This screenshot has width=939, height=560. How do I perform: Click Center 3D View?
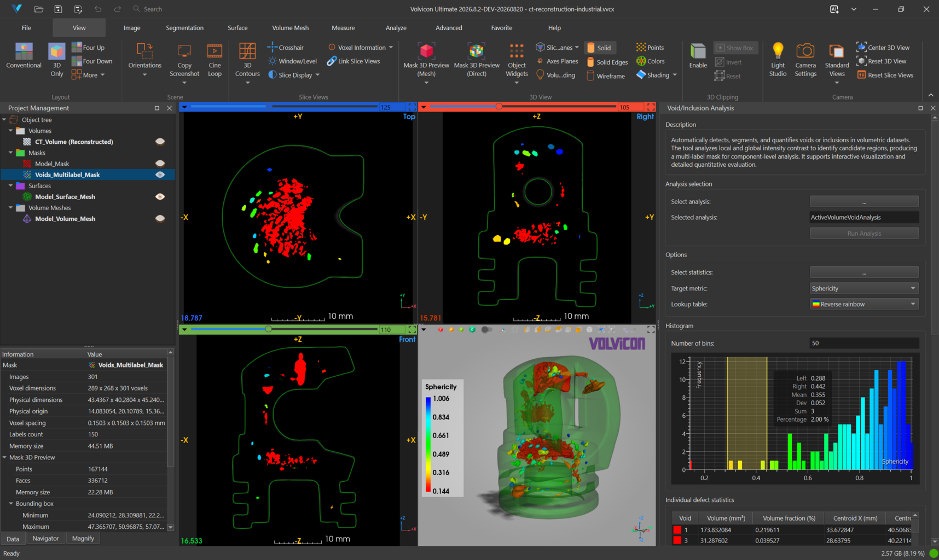point(883,48)
